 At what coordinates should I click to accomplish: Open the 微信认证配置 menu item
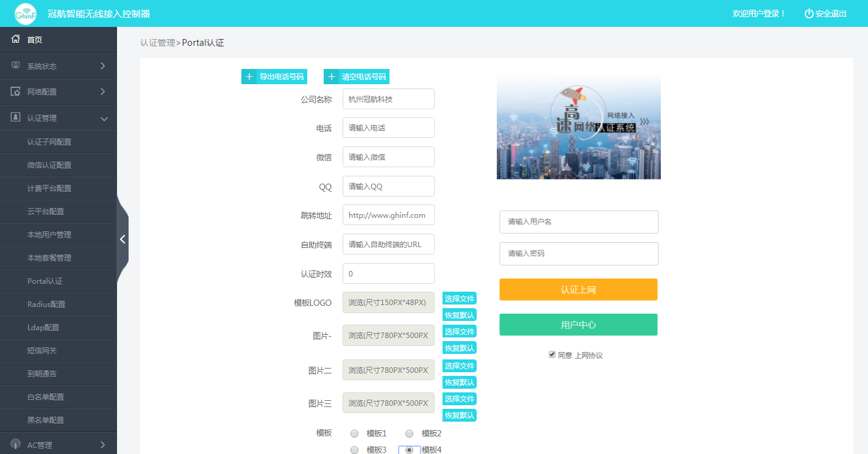point(49,165)
